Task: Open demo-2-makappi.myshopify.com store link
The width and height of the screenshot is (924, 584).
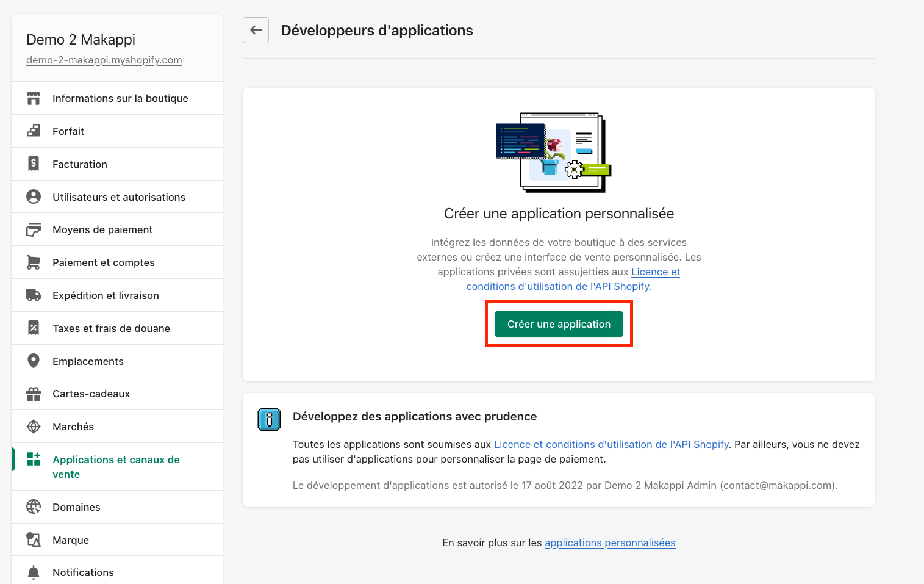Action: pos(104,60)
